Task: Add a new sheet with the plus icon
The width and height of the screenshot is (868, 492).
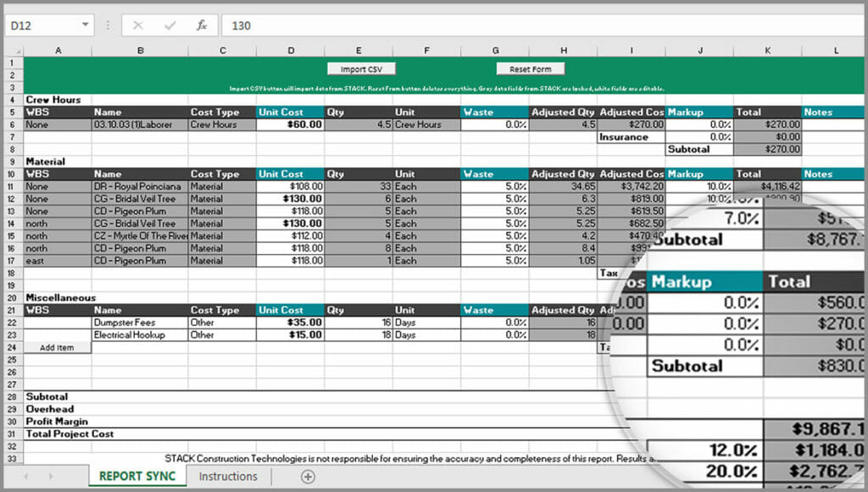Action: pyautogui.click(x=306, y=477)
